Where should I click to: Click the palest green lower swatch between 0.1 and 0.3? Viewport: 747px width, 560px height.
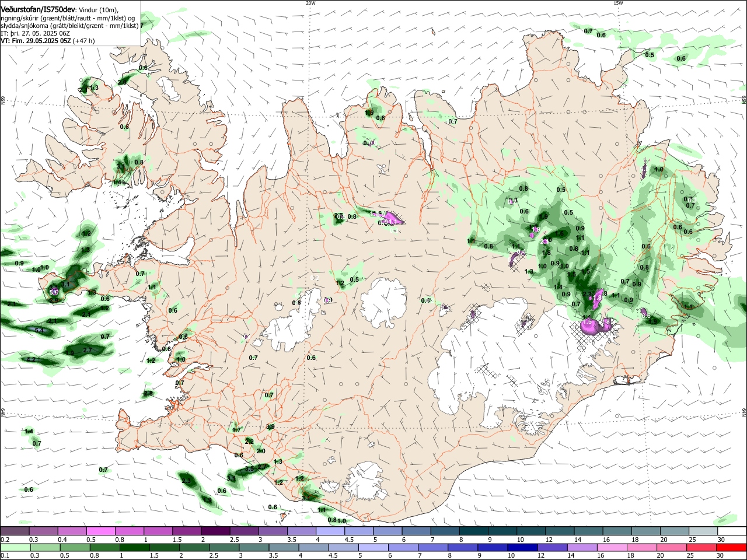(15, 547)
